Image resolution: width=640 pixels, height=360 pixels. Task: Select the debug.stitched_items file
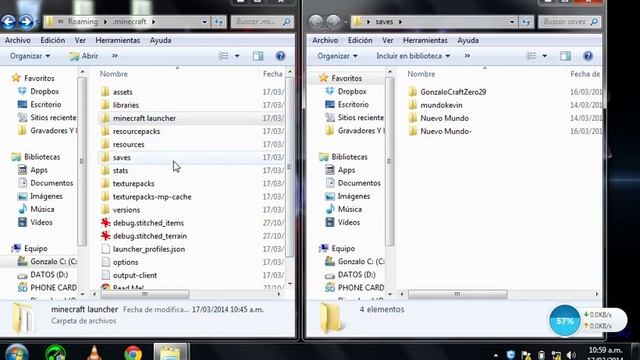point(148,222)
